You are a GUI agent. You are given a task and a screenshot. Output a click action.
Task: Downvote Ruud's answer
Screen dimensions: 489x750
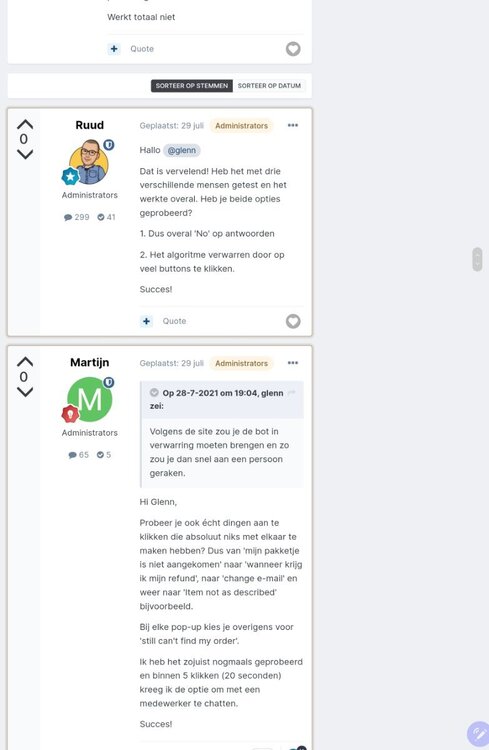coord(25,154)
